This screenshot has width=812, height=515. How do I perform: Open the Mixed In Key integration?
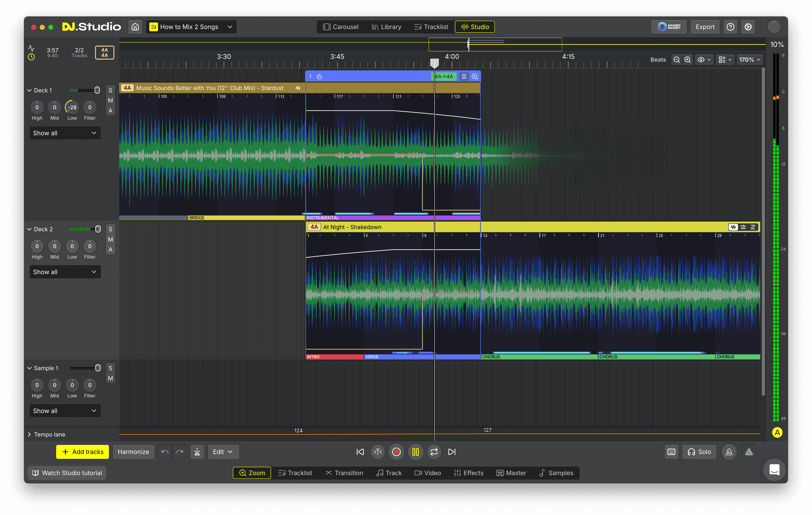coord(669,27)
